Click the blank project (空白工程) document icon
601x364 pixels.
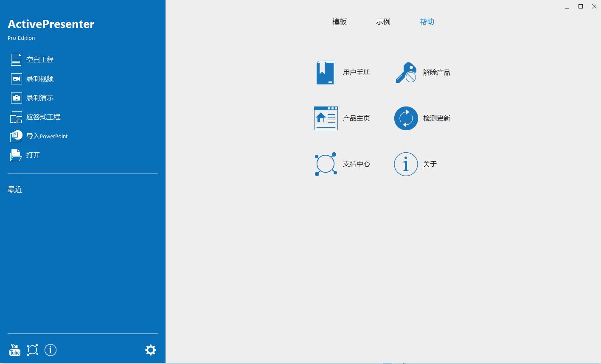(16, 60)
